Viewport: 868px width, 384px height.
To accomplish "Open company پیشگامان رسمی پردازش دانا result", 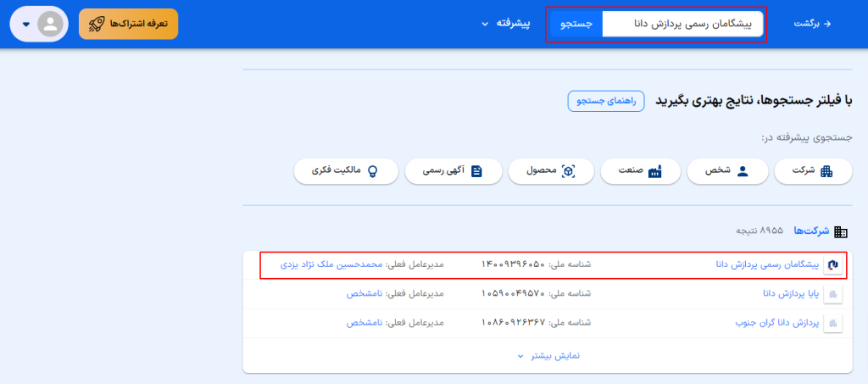I will (x=767, y=264).
